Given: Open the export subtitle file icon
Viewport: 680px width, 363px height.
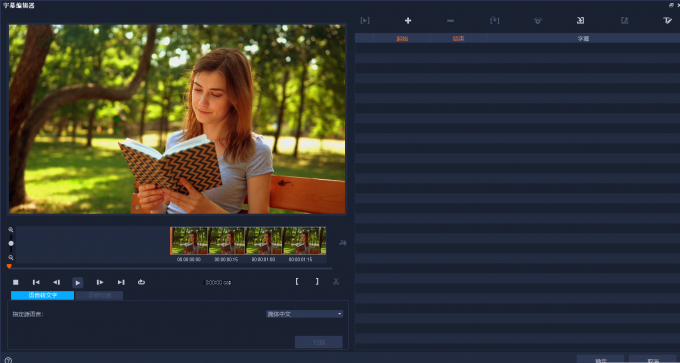Looking at the screenshot, I should click(624, 20).
